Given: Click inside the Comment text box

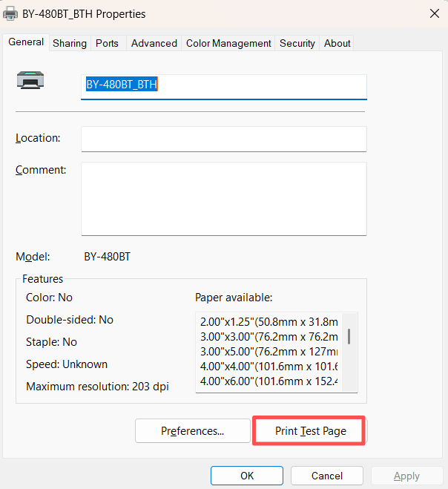Looking at the screenshot, I should click(x=224, y=199).
